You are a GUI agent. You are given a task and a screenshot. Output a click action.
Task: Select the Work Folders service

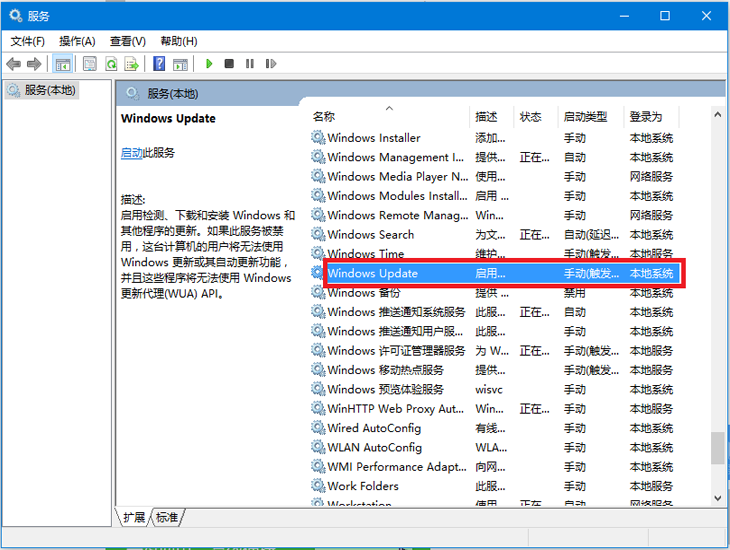click(495, 486)
